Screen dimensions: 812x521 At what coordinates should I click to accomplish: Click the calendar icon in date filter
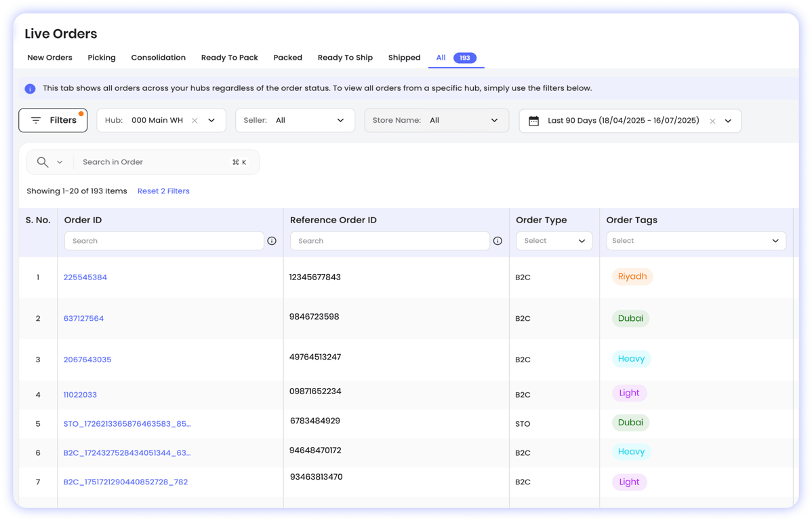(x=534, y=121)
